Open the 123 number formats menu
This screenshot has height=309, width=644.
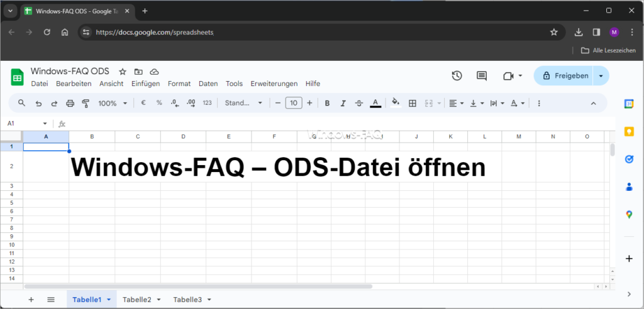click(208, 103)
